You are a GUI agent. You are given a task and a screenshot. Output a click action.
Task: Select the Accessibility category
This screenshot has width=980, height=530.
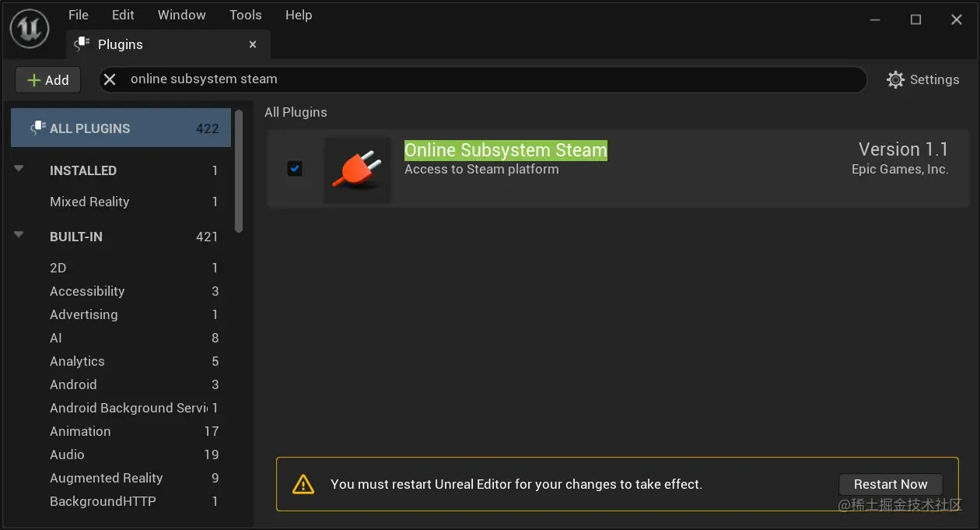click(x=121, y=291)
